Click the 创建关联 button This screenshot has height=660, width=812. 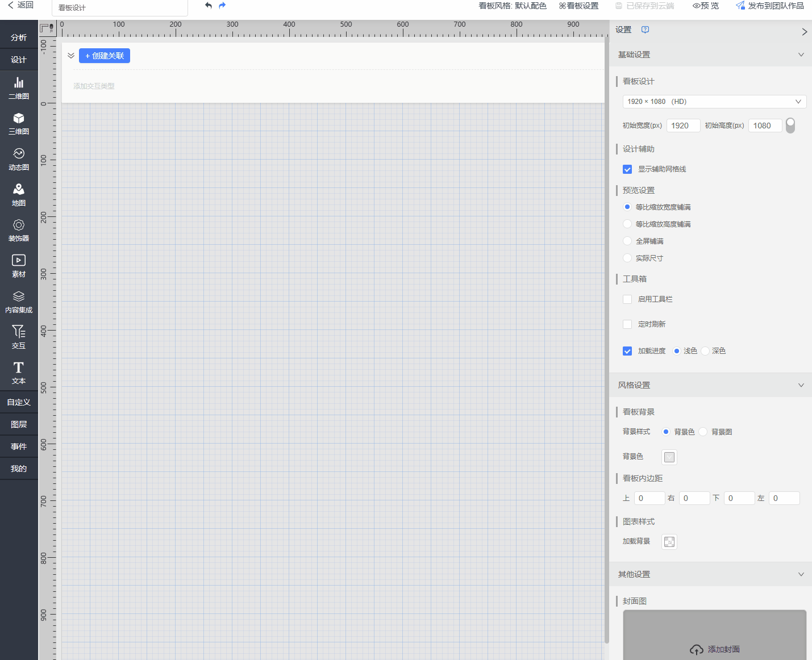pyautogui.click(x=105, y=56)
